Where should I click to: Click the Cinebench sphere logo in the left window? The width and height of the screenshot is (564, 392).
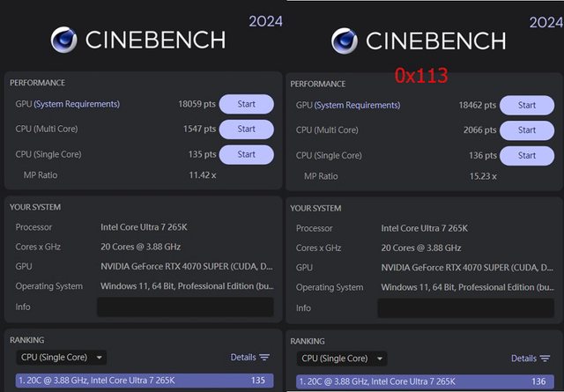(x=63, y=40)
